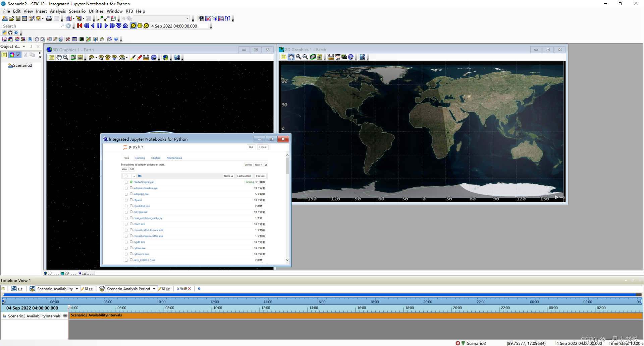Open the Scenario Analysis Period dropdown
The width and height of the screenshot is (644, 346).
(154, 289)
